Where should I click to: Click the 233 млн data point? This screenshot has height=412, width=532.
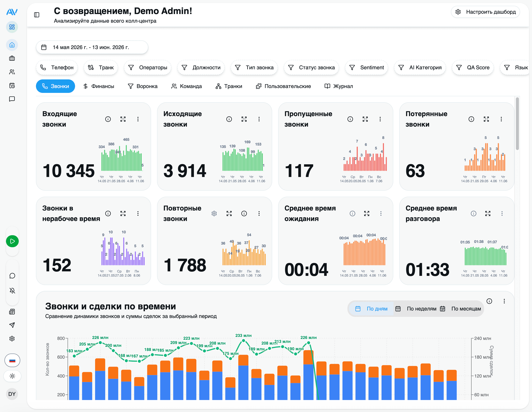(243, 341)
